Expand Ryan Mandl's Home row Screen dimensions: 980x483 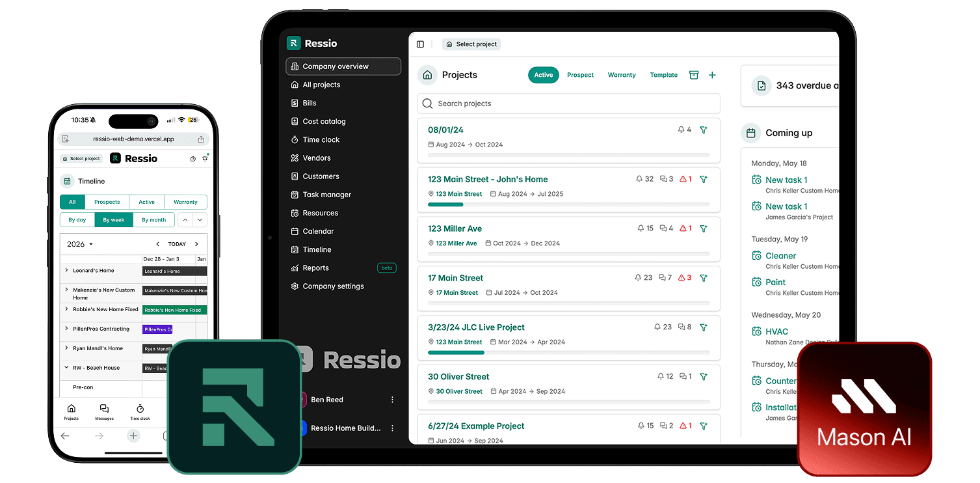tap(66, 348)
